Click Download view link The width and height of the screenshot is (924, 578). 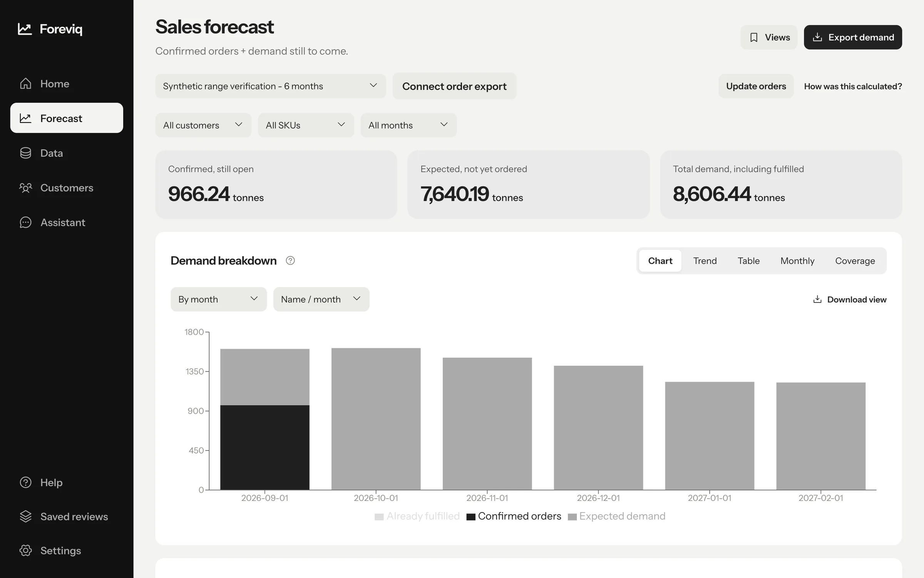pyautogui.click(x=850, y=299)
